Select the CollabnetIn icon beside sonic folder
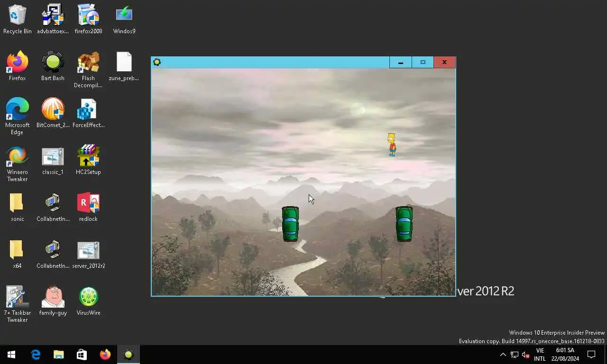The width and height of the screenshot is (607, 364). (53, 207)
